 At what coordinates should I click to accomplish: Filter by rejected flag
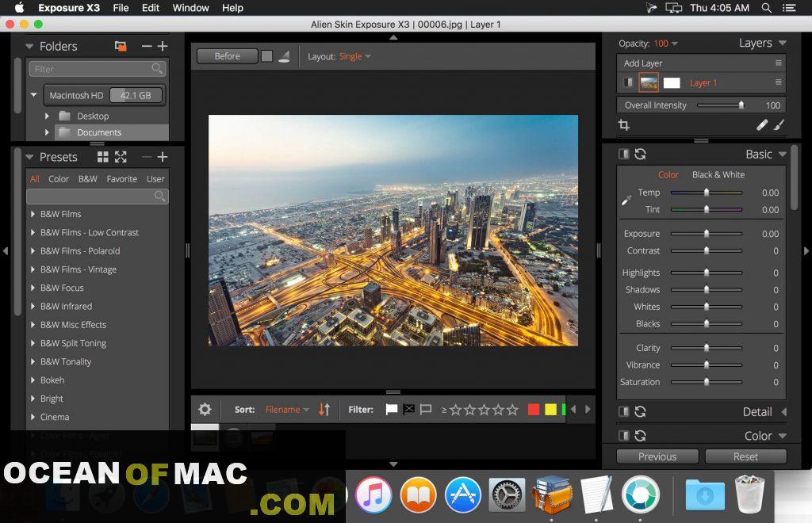[408, 409]
